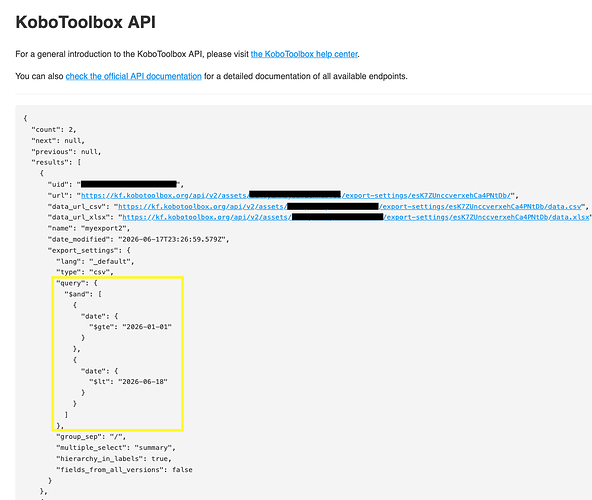This screenshot has width=592, height=500.
Task: Click the fields_from_all_versions false value
Action: 182,470
